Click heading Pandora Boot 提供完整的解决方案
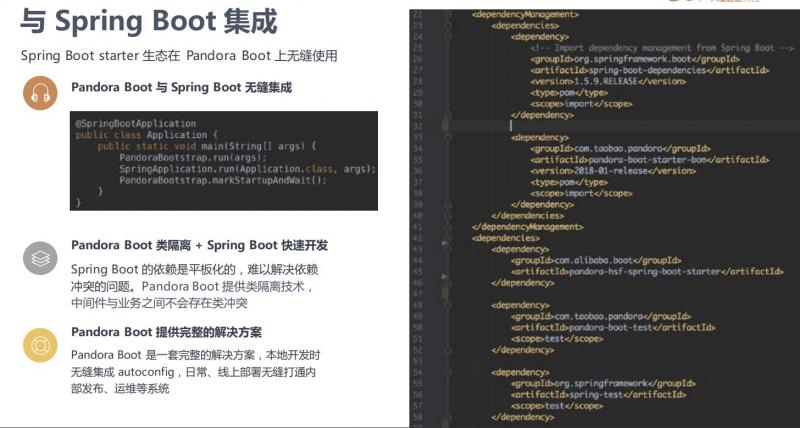The image size is (800, 428). [x=166, y=332]
